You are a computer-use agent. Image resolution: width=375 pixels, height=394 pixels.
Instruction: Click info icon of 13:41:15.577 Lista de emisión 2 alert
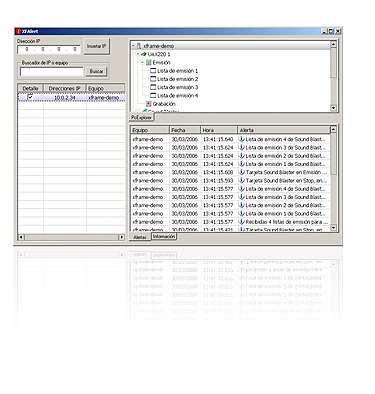[x=242, y=205]
